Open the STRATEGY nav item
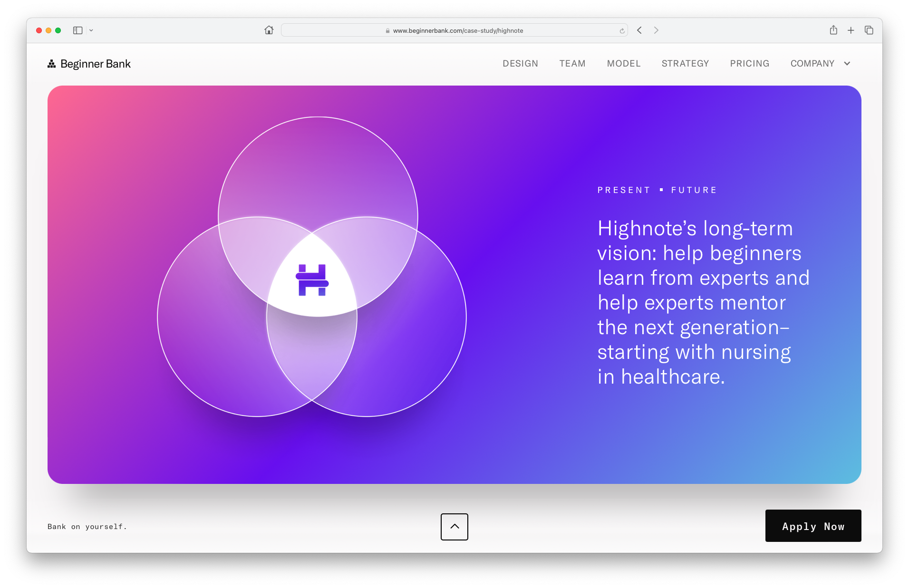This screenshot has width=909, height=588. (685, 64)
